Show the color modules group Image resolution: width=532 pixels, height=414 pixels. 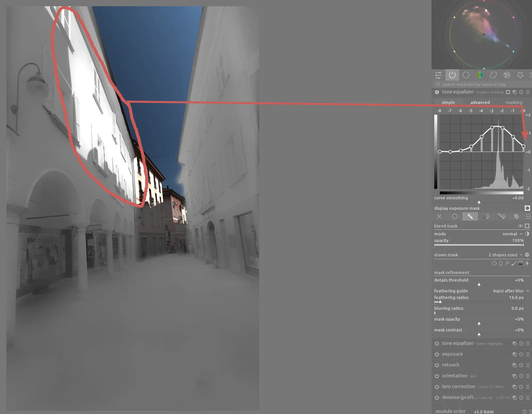pos(480,75)
